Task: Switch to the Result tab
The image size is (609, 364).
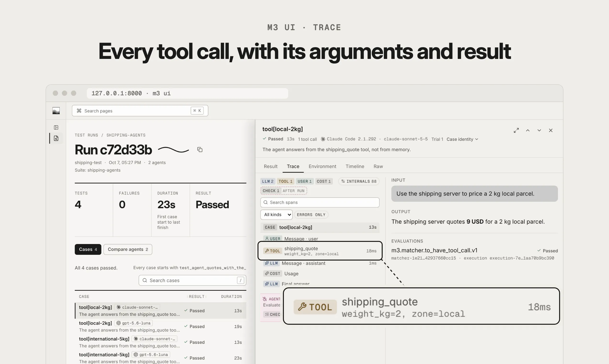Action: [270, 166]
